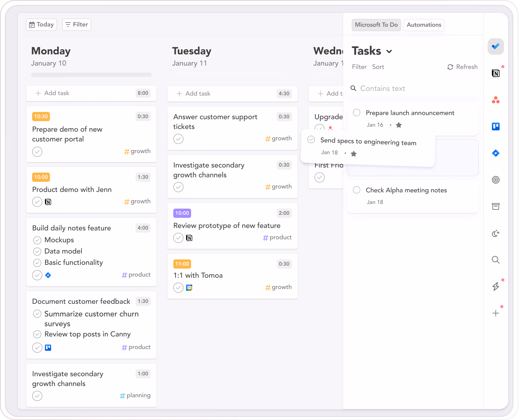This screenshot has width=527, height=420.
Task: Open the Asana integration in sidebar
Action: click(x=495, y=100)
